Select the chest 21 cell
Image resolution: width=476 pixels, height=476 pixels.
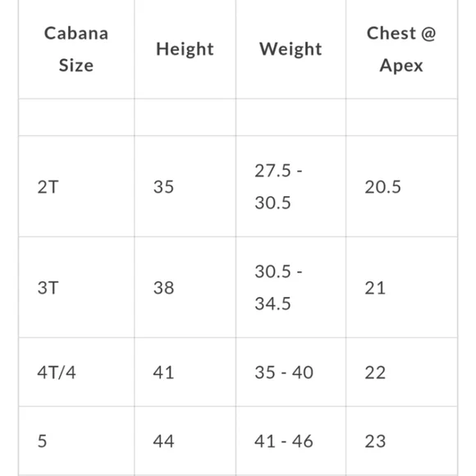[x=401, y=287]
